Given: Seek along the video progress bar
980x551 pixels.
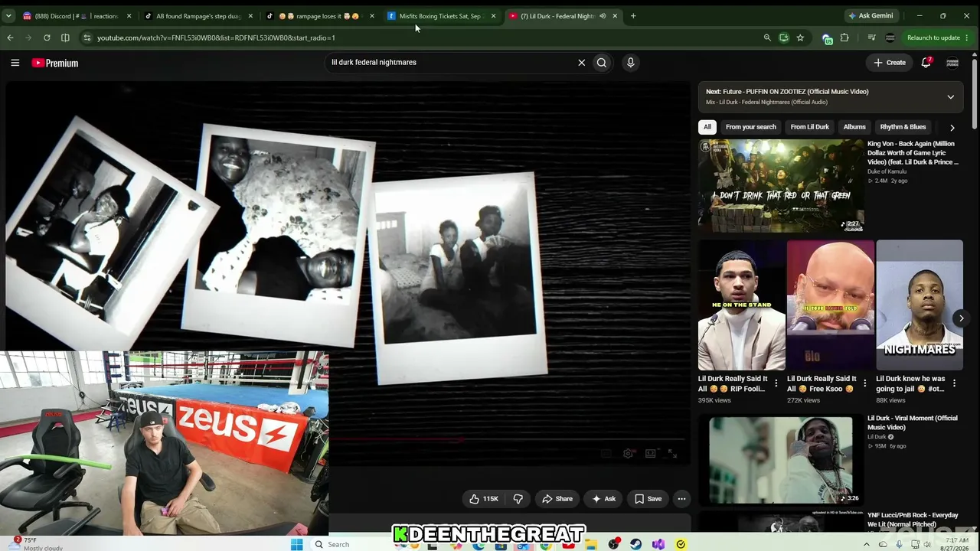Looking at the screenshot, I should click(x=509, y=440).
